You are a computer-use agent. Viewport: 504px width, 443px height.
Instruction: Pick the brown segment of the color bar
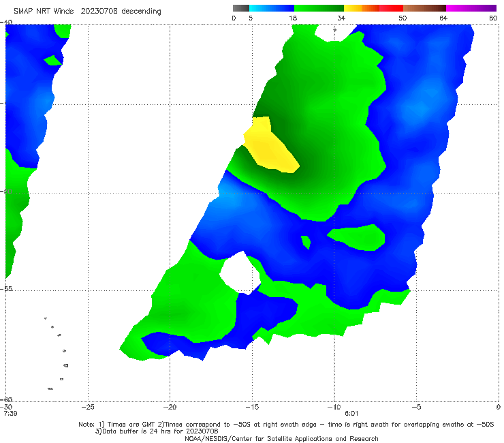(x=424, y=8)
